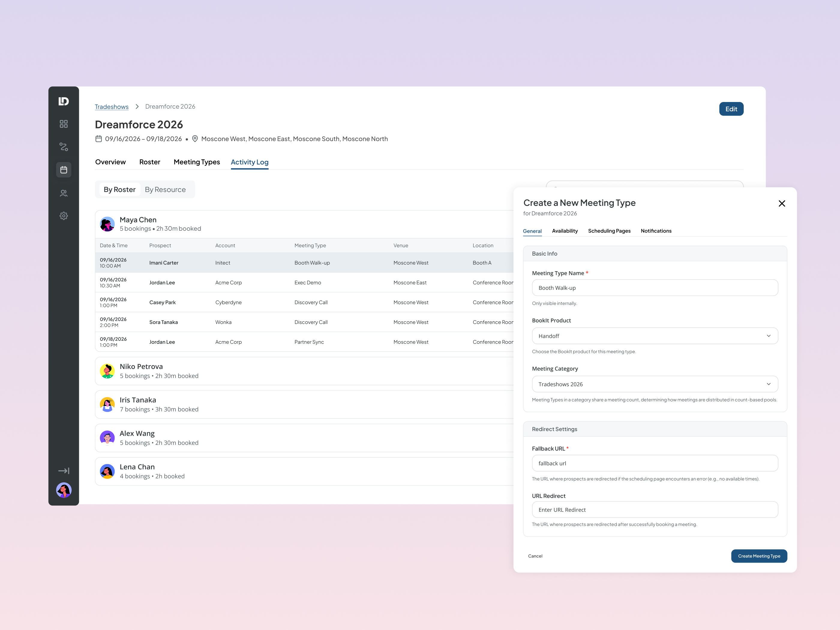Focus the Meeting Type Name field
840x630 pixels.
pyautogui.click(x=655, y=288)
